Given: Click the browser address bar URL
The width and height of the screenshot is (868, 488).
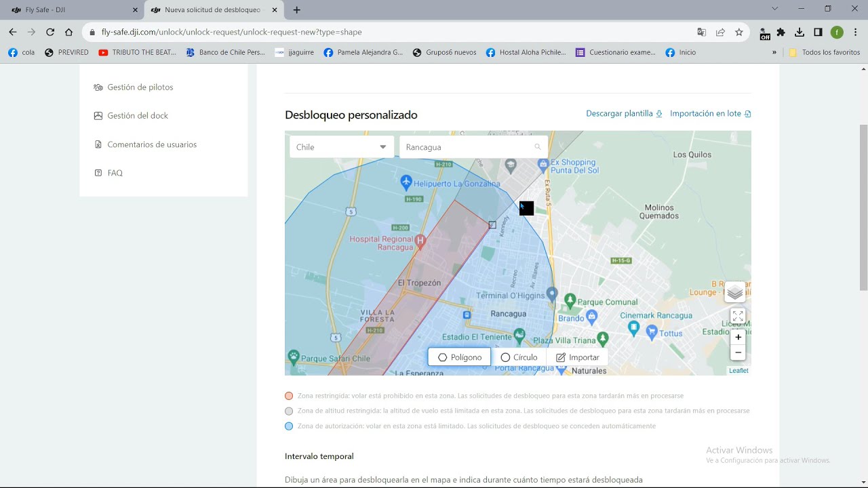Looking at the screenshot, I should pyautogui.click(x=231, y=32).
